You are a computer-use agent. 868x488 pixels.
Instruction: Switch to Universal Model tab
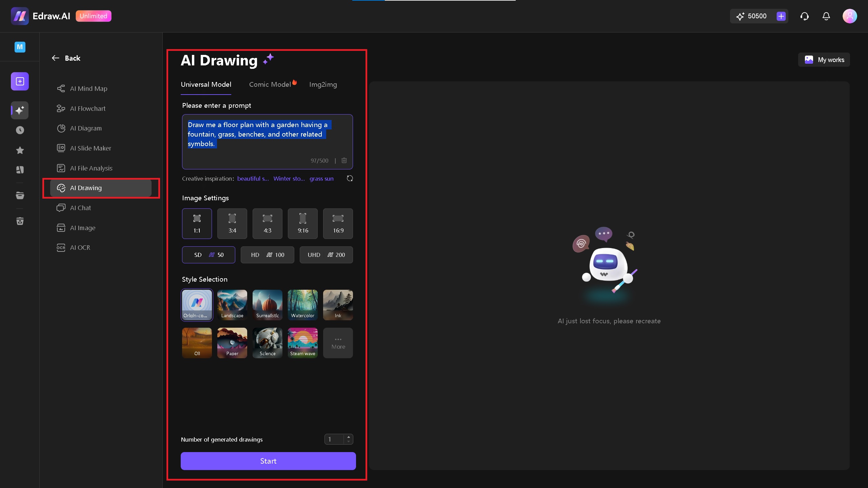(x=206, y=85)
